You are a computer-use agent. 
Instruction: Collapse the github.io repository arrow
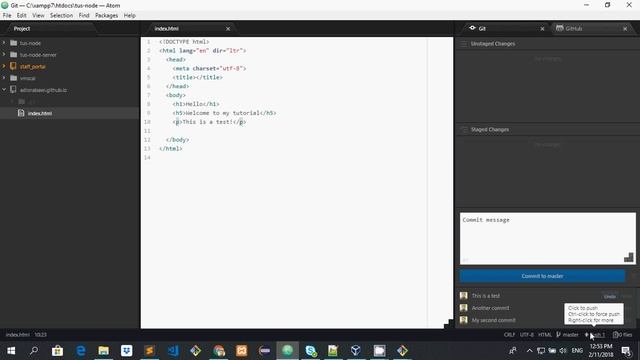4,90
